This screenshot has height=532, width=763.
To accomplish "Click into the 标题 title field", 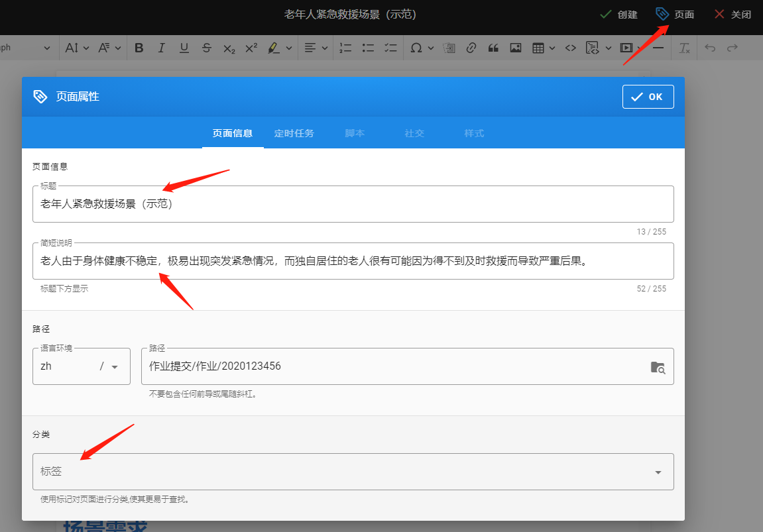I will coord(353,204).
